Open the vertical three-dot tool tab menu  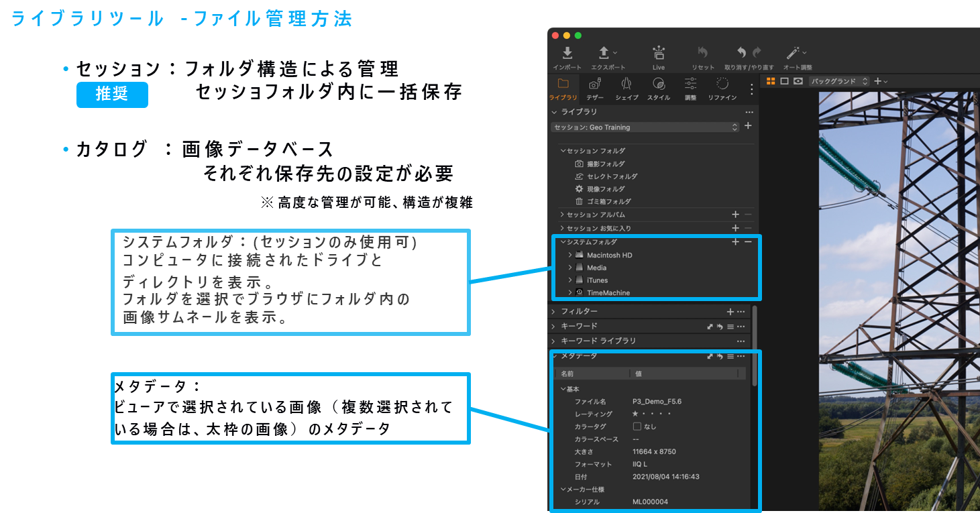coord(751,89)
